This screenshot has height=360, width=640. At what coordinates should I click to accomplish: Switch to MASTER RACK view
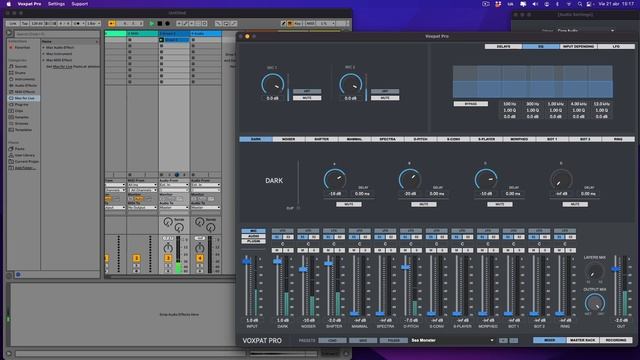(582, 340)
